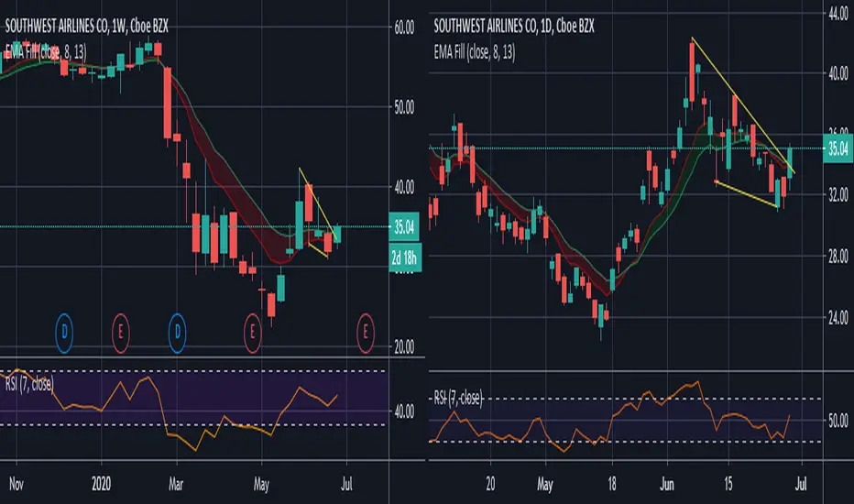Click EMA Fill indicator label on daily chart
This screenshot has width=854, height=504.
click(x=475, y=52)
